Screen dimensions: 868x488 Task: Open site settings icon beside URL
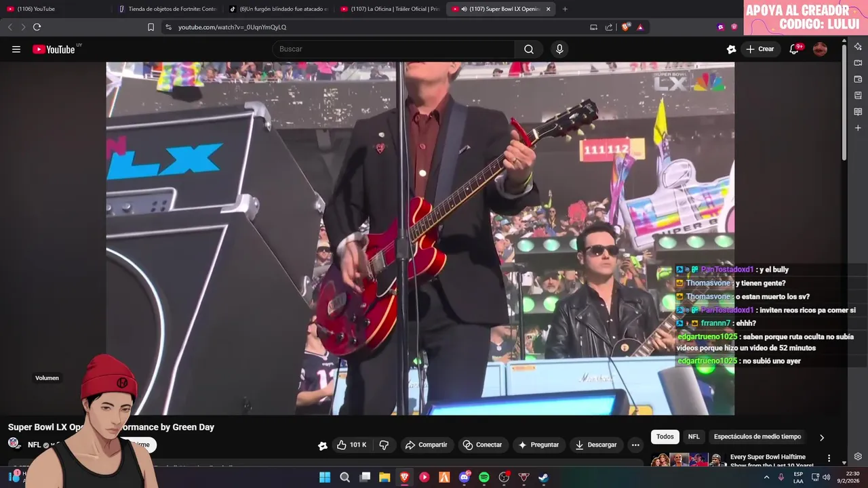tap(168, 27)
